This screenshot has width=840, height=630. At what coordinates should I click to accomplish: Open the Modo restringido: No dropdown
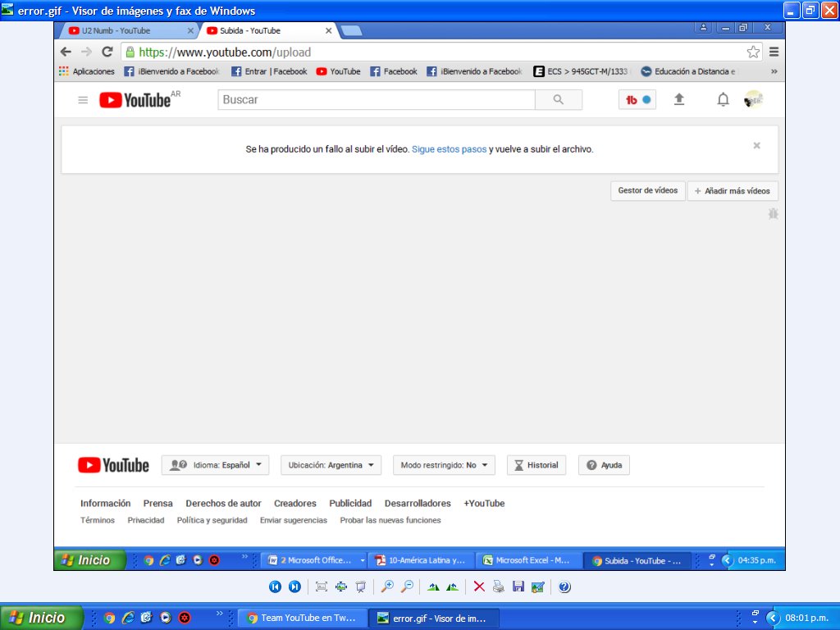point(444,465)
